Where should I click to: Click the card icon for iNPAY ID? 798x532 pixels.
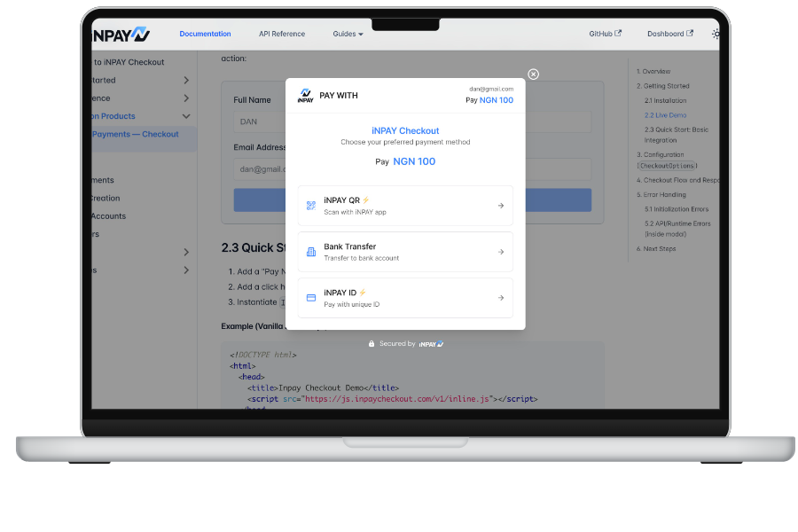[x=311, y=298]
